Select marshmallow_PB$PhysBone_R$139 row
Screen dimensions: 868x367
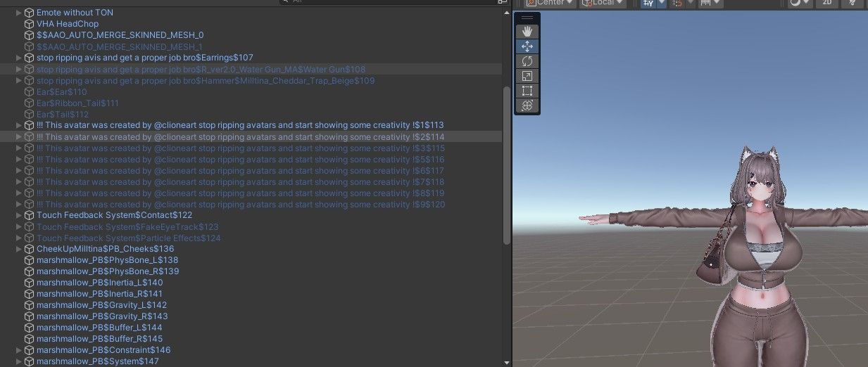tap(251, 271)
